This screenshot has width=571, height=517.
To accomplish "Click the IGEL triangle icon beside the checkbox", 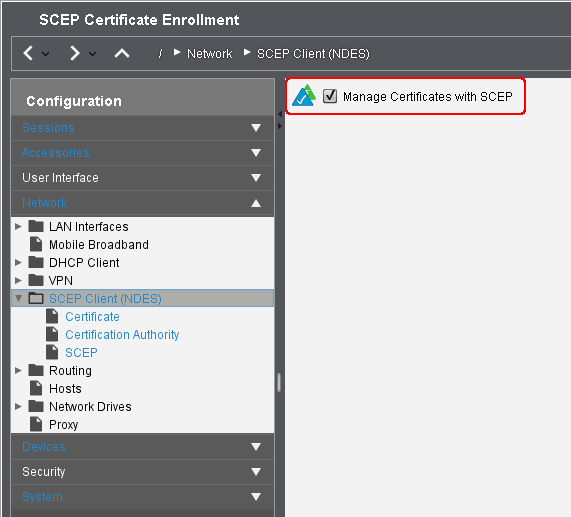I will [304, 96].
